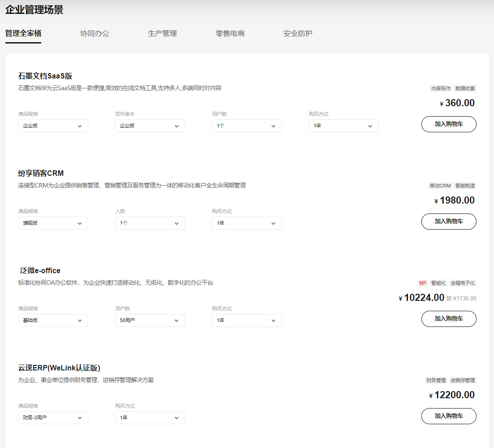
Task: Open 云速ERP 财务-3用户 spec dropdown
Action: (53, 418)
